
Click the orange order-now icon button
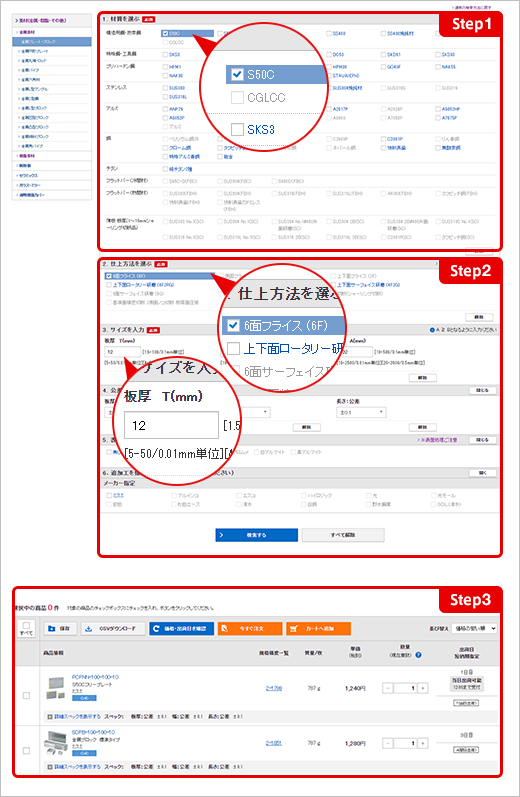tap(250, 629)
